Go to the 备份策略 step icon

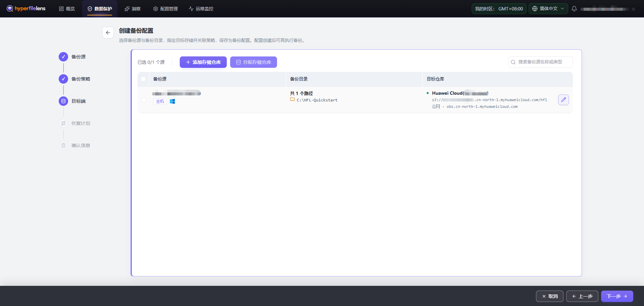(x=63, y=79)
